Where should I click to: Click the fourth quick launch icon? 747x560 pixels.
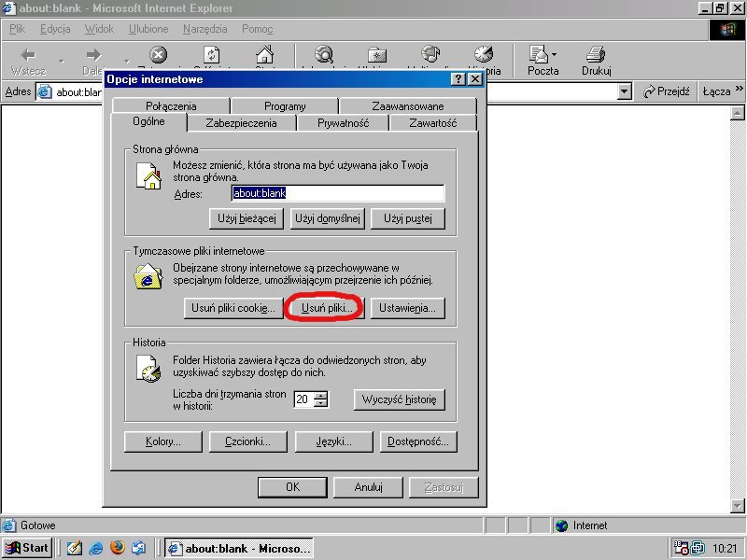138,548
